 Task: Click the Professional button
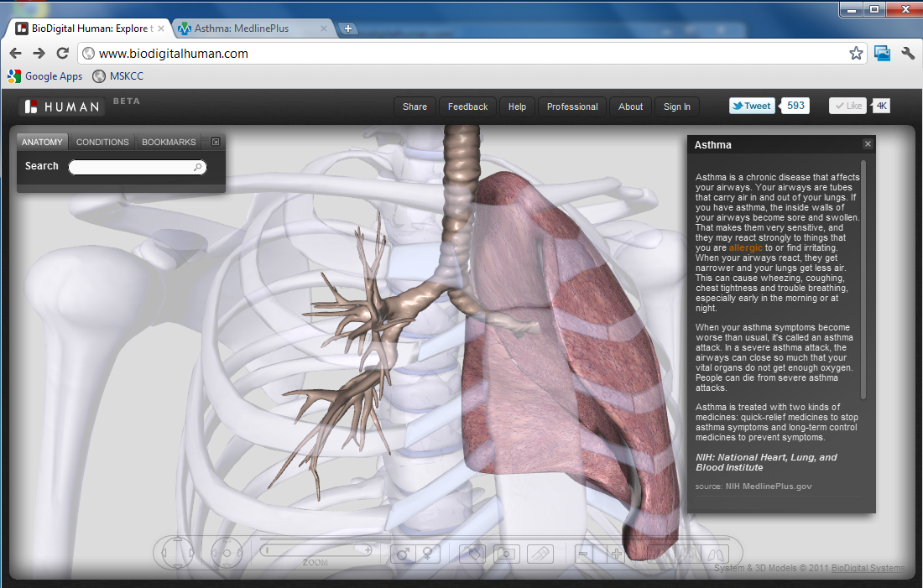point(571,107)
